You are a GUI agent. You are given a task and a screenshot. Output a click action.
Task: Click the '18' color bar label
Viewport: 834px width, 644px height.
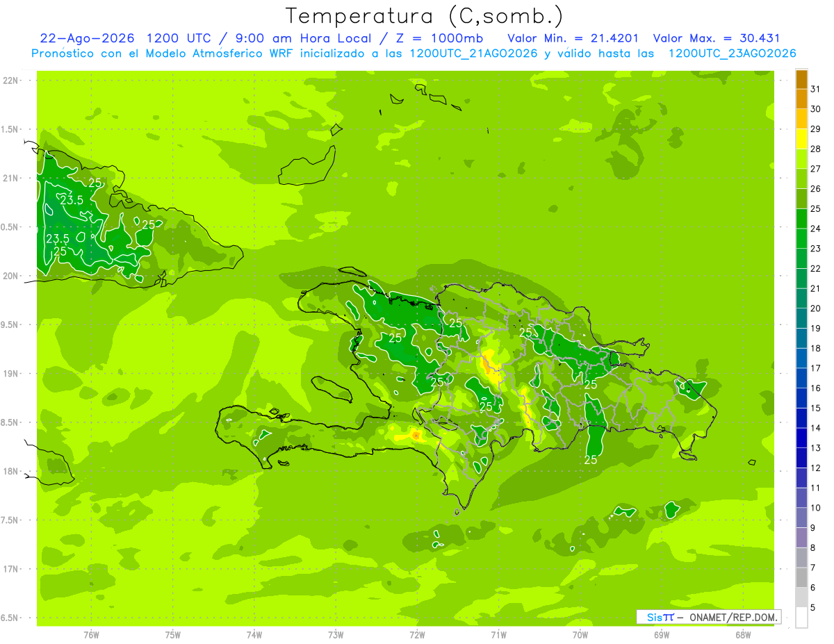pyautogui.click(x=815, y=348)
